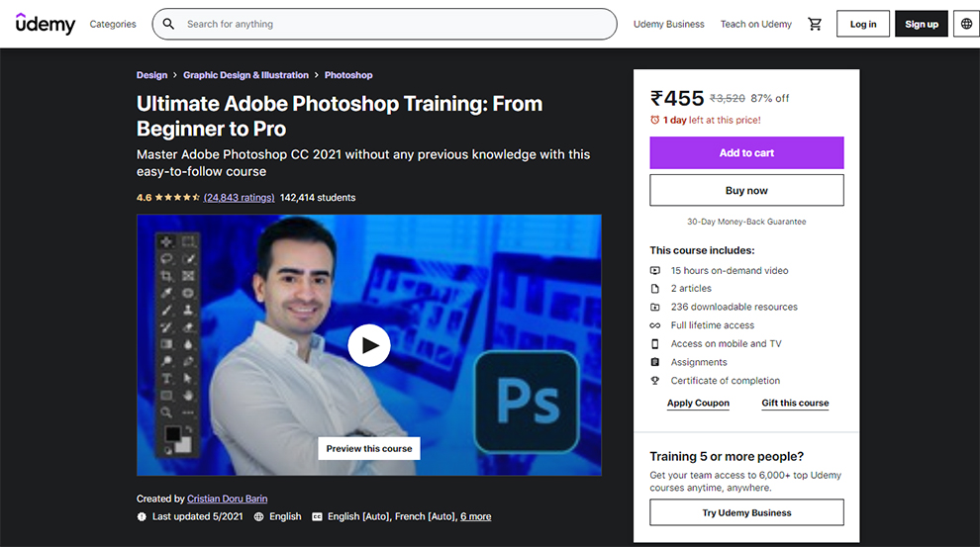Click the Sign up button
The width and height of the screenshot is (980, 547).
point(922,24)
